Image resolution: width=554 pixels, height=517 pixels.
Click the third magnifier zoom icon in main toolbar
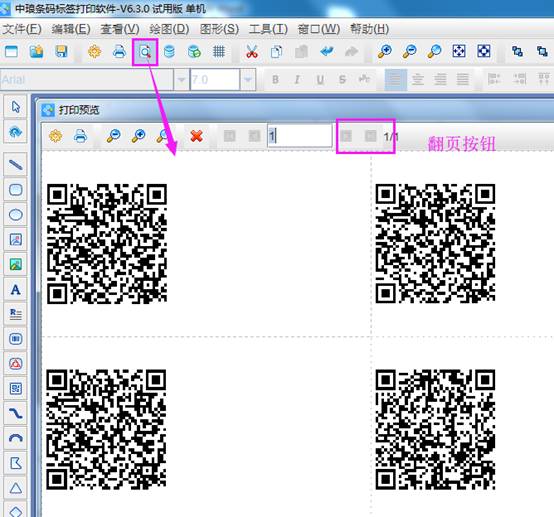click(434, 52)
